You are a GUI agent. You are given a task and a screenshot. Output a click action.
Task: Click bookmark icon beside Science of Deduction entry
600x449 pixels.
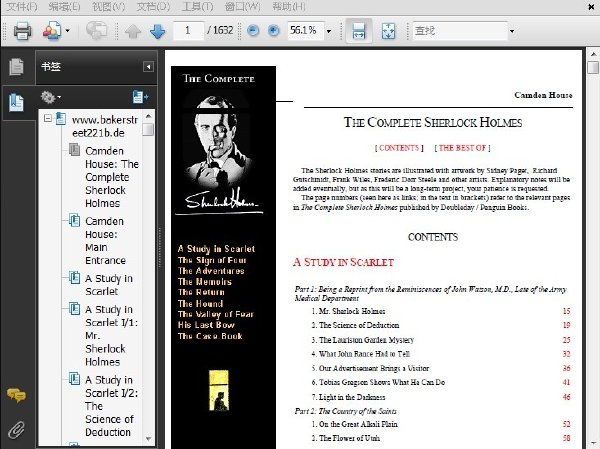[74, 379]
